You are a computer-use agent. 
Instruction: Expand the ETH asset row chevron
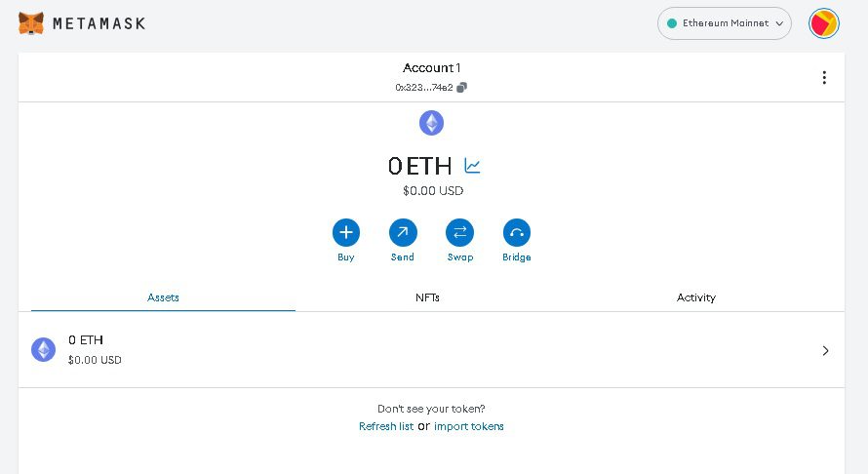(x=825, y=350)
